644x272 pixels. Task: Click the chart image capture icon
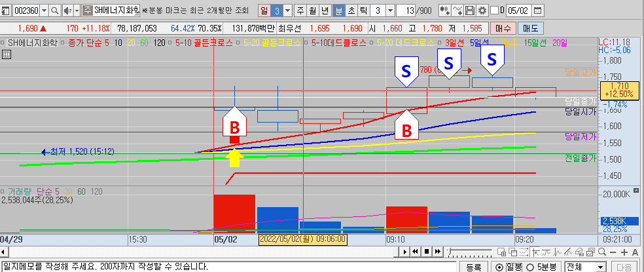[x=590, y=252]
